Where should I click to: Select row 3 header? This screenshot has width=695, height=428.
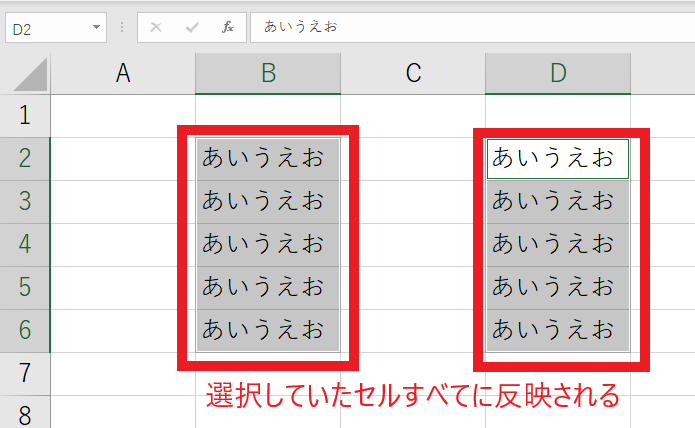click(x=25, y=202)
